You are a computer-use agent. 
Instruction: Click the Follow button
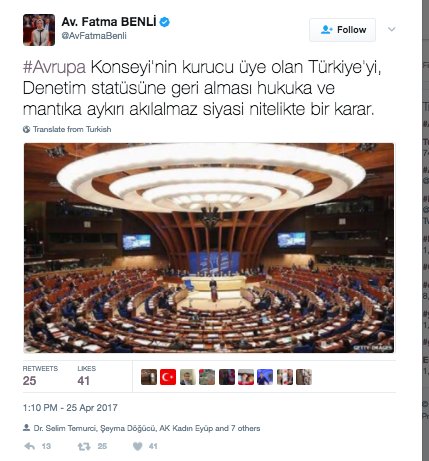click(x=342, y=30)
